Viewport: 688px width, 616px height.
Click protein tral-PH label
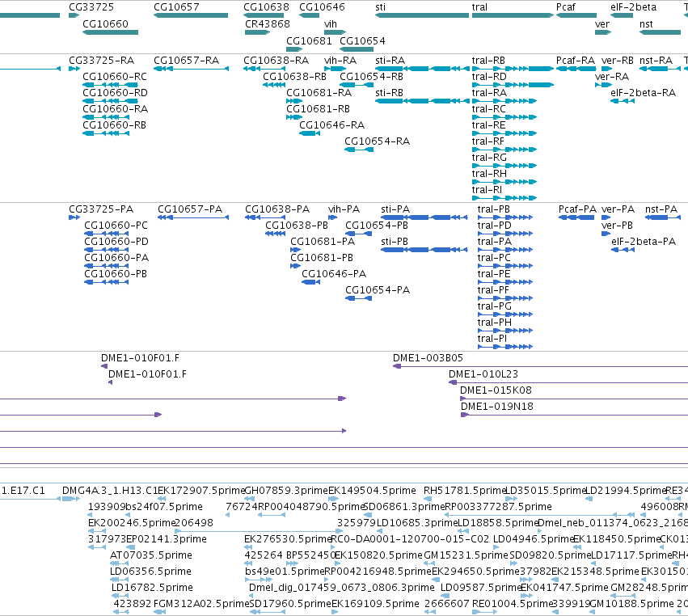(x=495, y=323)
